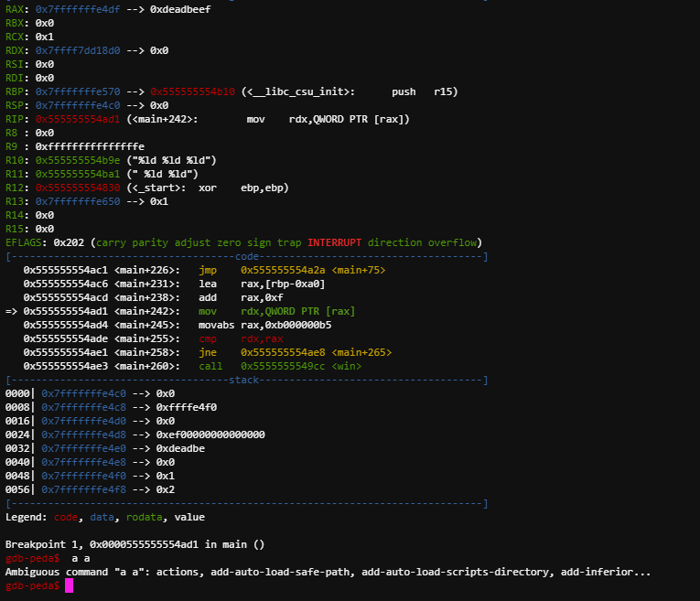Click the magenta terminal cursor block
The width and height of the screenshot is (700, 601).
(x=69, y=585)
